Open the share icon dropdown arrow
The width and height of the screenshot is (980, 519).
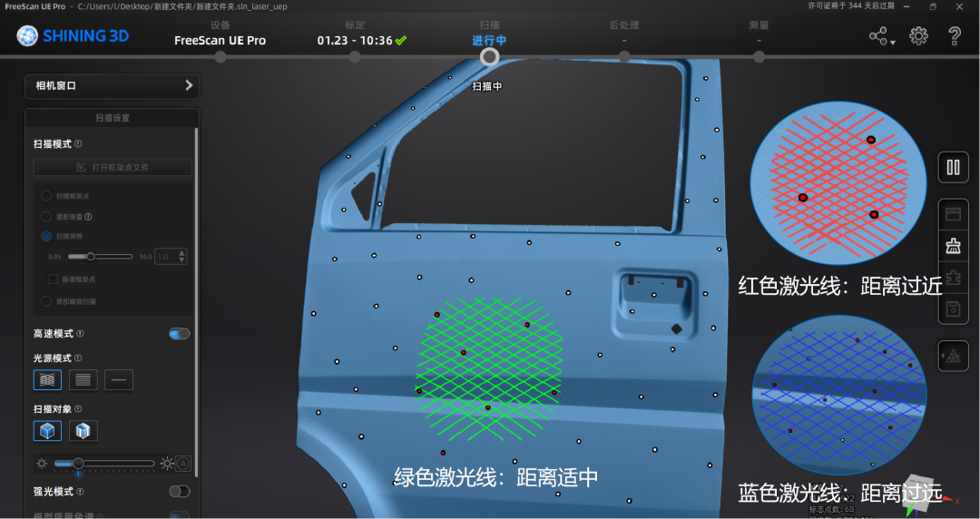click(893, 43)
